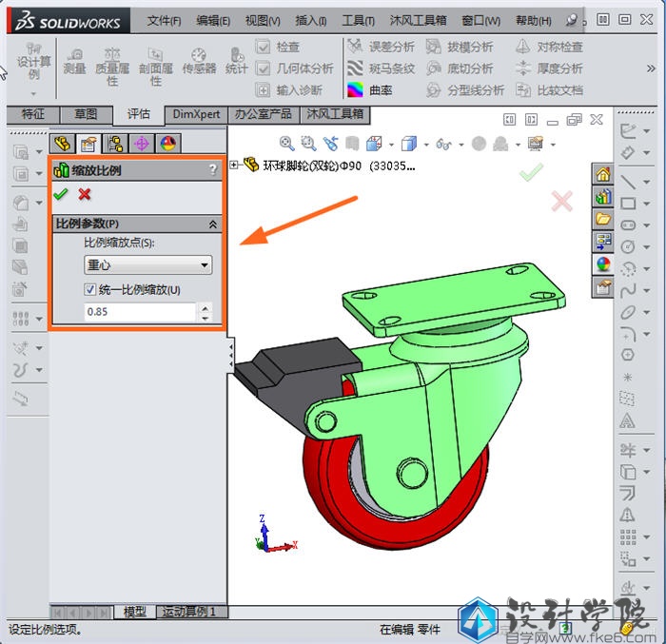The height and width of the screenshot is (644, 666).
Task: Open the 插入 insert menu
Action: click(x=310, y=20)
